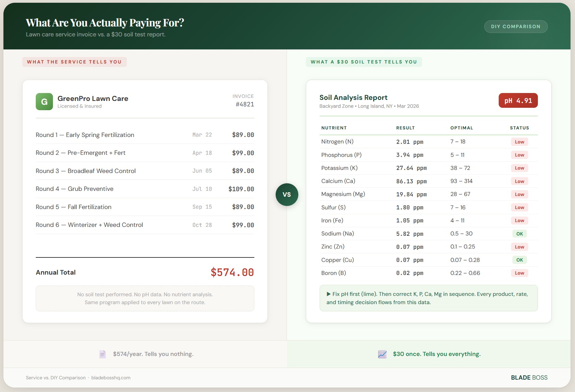The height and width of the screenshot is (392, 575).
Task: Click the chart icon next to '$30 once' text
Action: [x=382, y=354]
